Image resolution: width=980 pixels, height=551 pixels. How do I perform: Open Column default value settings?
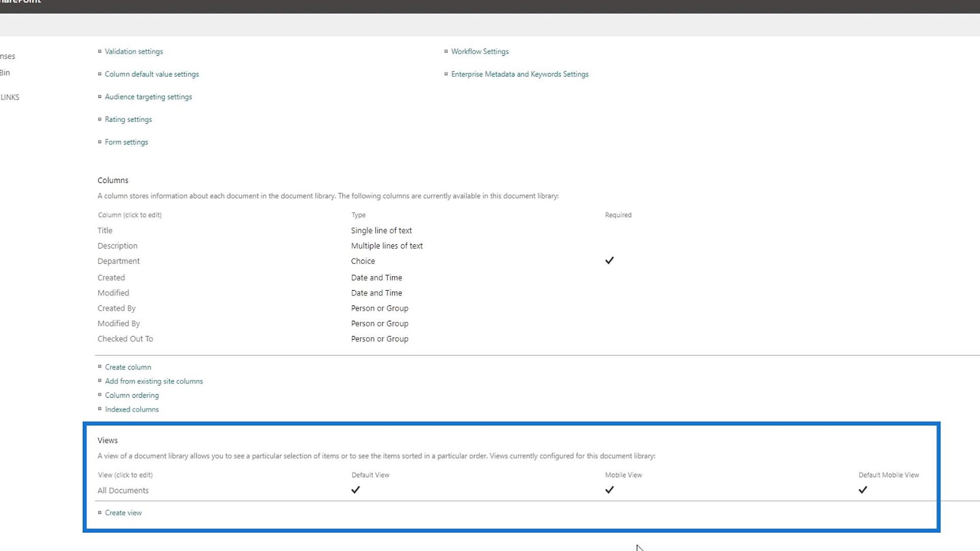point(152,74)
